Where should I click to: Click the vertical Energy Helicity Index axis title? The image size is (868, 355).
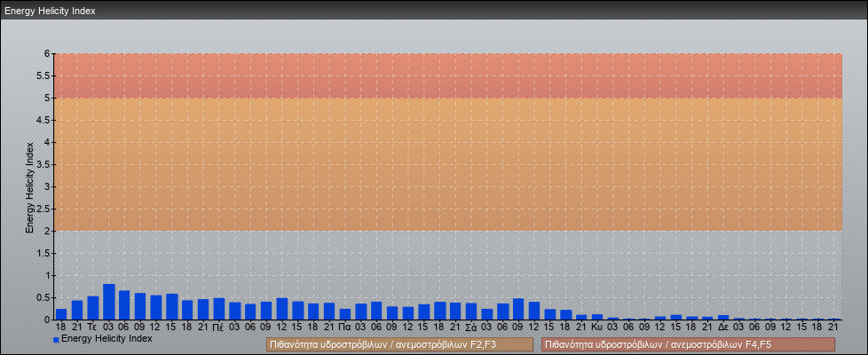pyautogui.click(x=29, y=187)
